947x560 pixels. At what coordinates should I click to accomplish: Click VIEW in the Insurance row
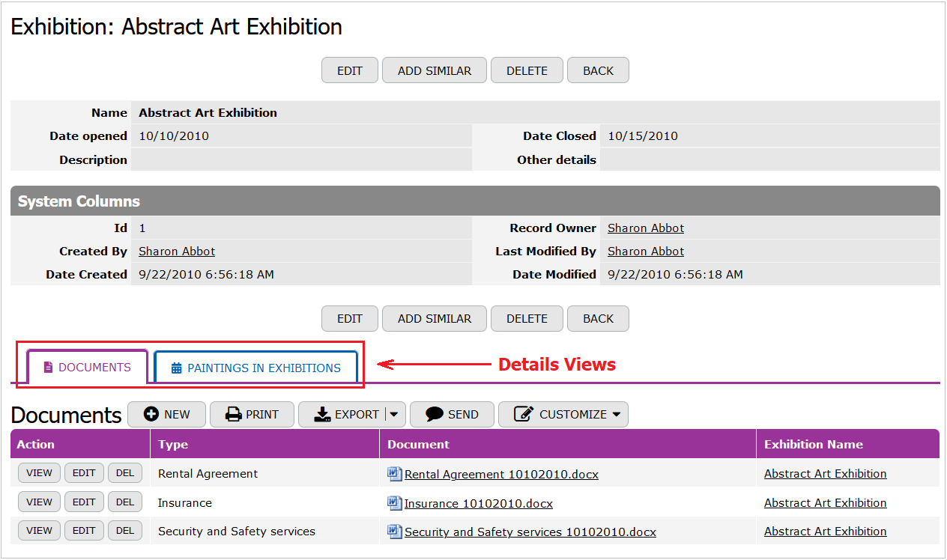(x=40, y=502)
